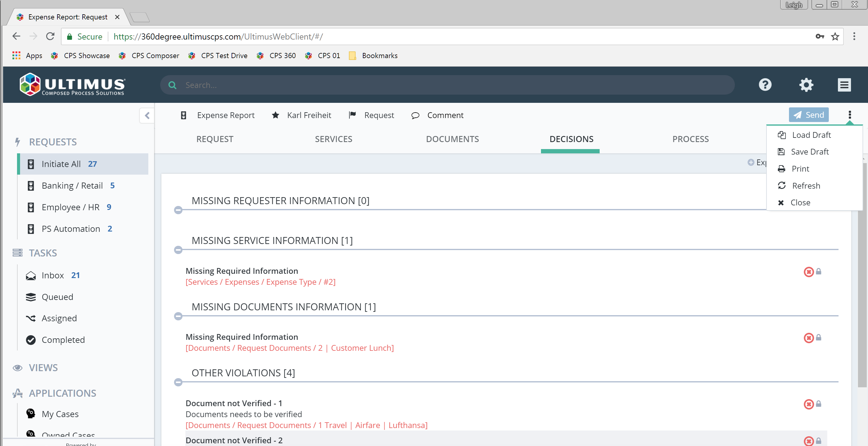Viewport: 868px width, 446px height.
Task: Click red X on Document not Verified - 2
Action: click(x=808, y=441)
